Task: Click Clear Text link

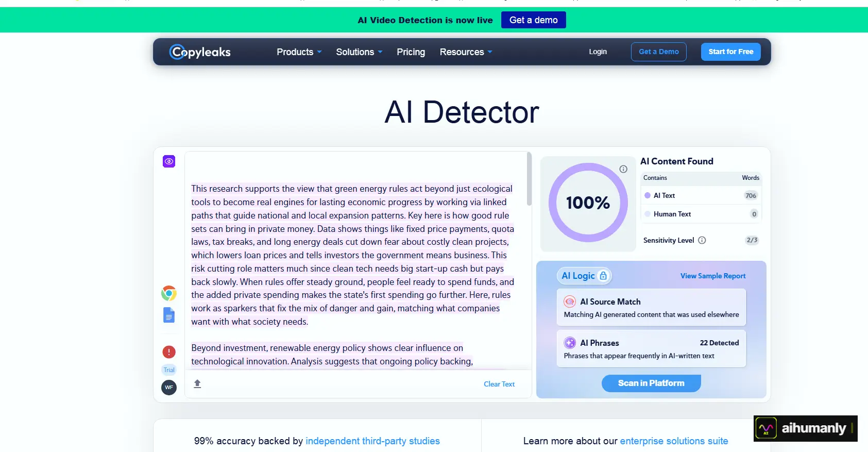Action: click(499, 384)
